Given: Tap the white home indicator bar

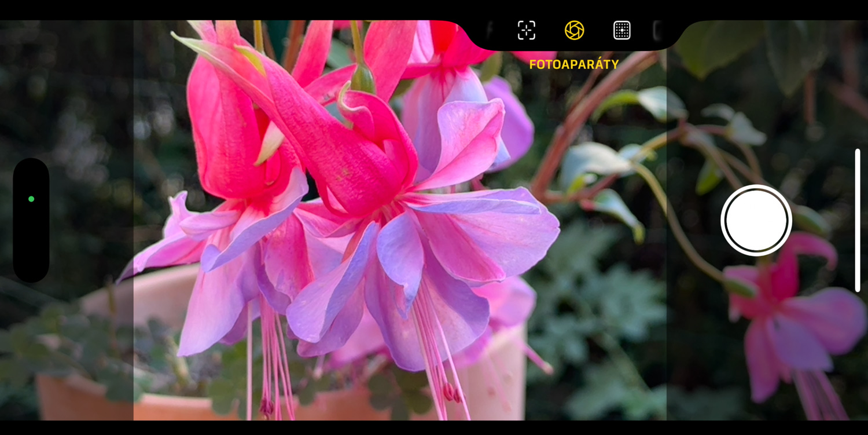Looking at the screenshot, I should click(857, 220).
